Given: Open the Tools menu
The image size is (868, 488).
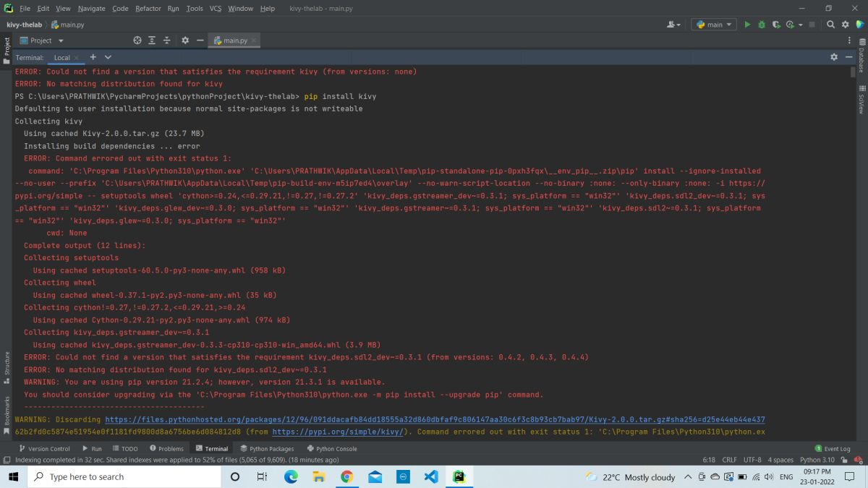Looking at the screenshot, I should [195, 8].
